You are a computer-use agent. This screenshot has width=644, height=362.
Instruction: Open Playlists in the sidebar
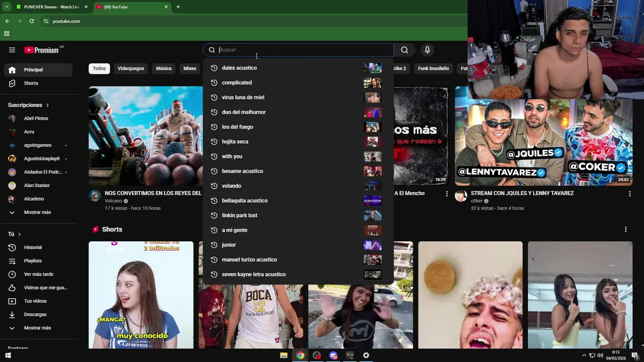click(x=38, y=261)
